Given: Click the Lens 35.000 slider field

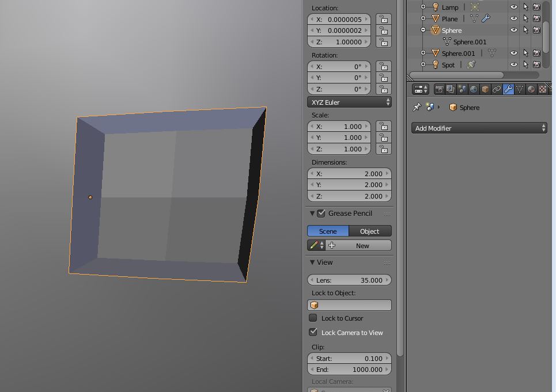Looking at the screenshot, I should tap(349, 280).
